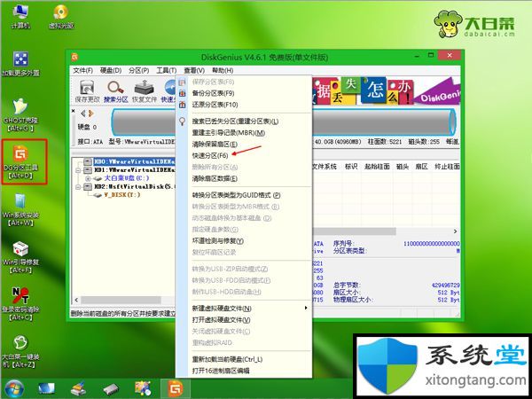
Task: Click the 标识 column header
Action: click(351, 167)
